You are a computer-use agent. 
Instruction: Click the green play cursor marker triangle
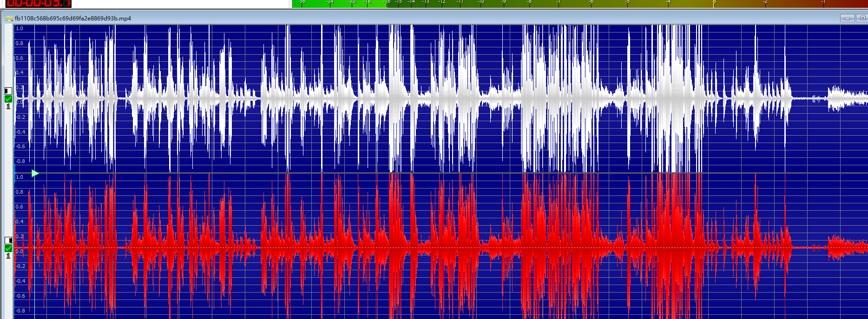click(x=35, y=173)
